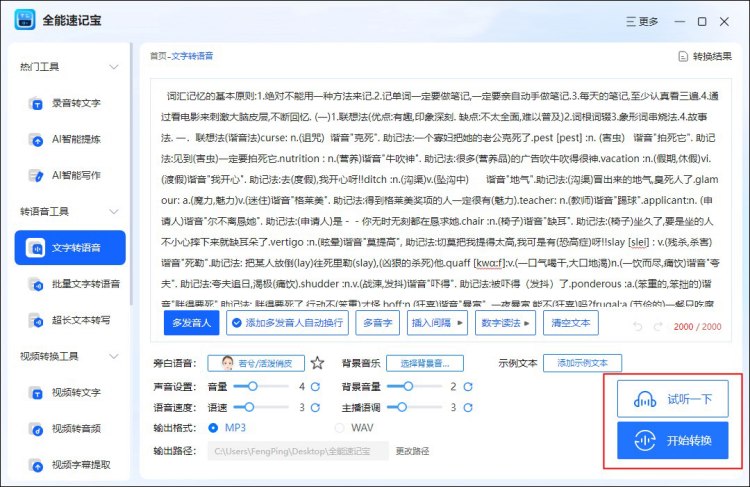Reset 主播语调 value
The height and width of the screenshot is (487, 750).
[x=468, y=408]
